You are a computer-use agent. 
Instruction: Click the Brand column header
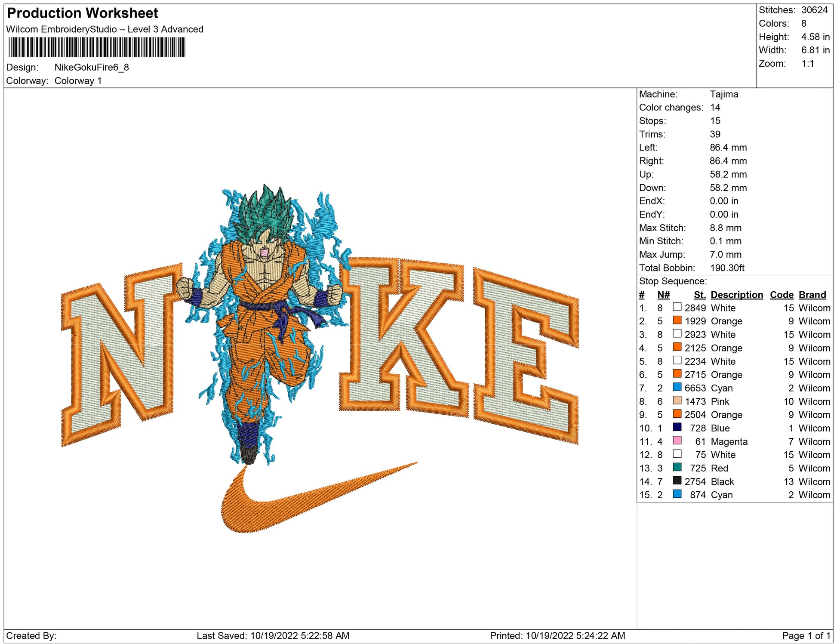click(812, 295)
